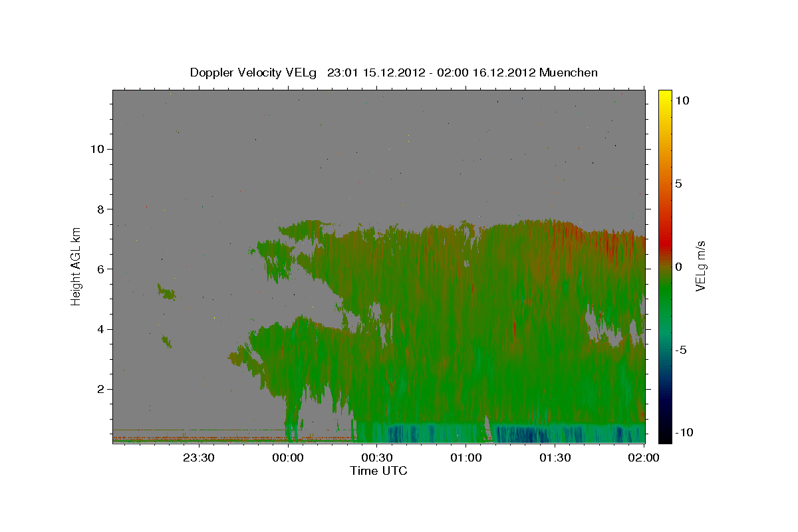Click the colorbar value label 5

(678, 184)
